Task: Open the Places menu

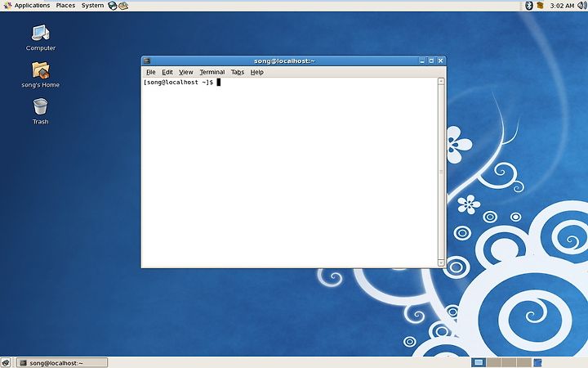Action: (65, 5)
